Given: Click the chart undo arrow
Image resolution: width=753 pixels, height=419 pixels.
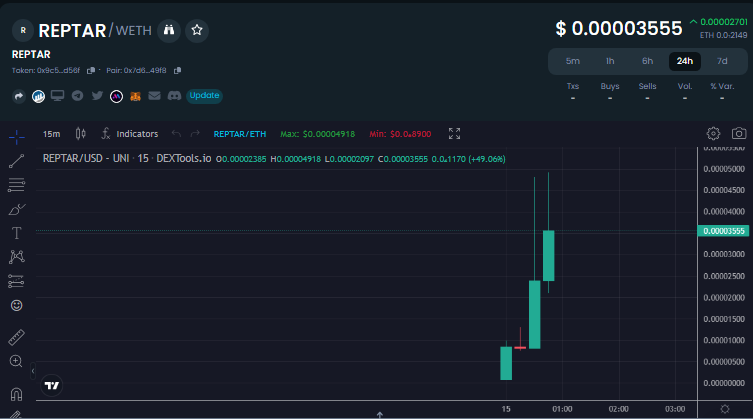Looking at the screenshot, I should 176,134.
